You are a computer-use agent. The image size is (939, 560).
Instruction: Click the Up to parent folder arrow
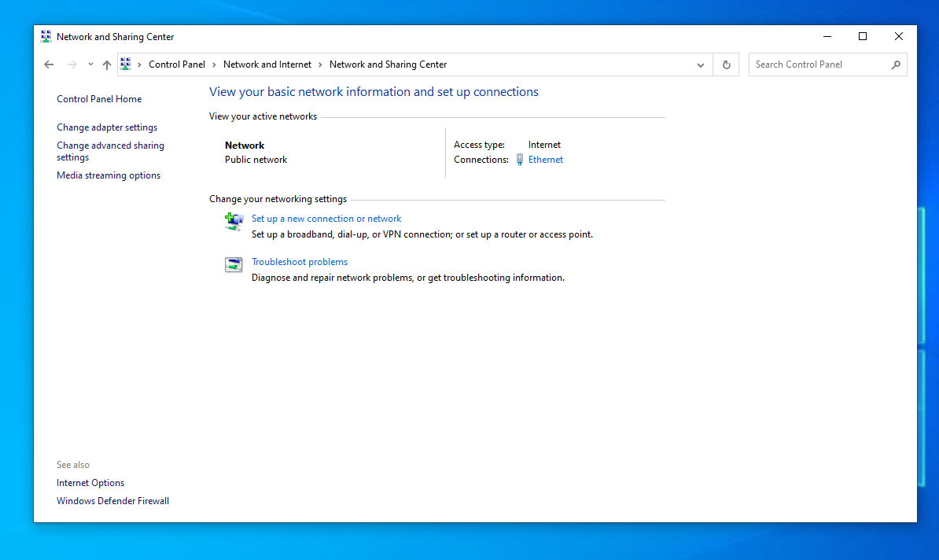coord(107,64)
